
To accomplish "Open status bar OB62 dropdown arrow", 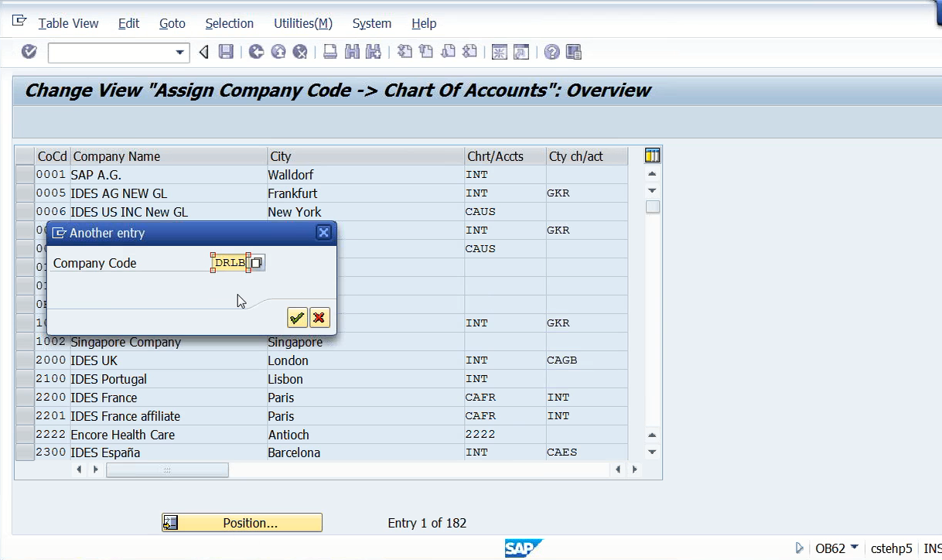I will point(854,548).
